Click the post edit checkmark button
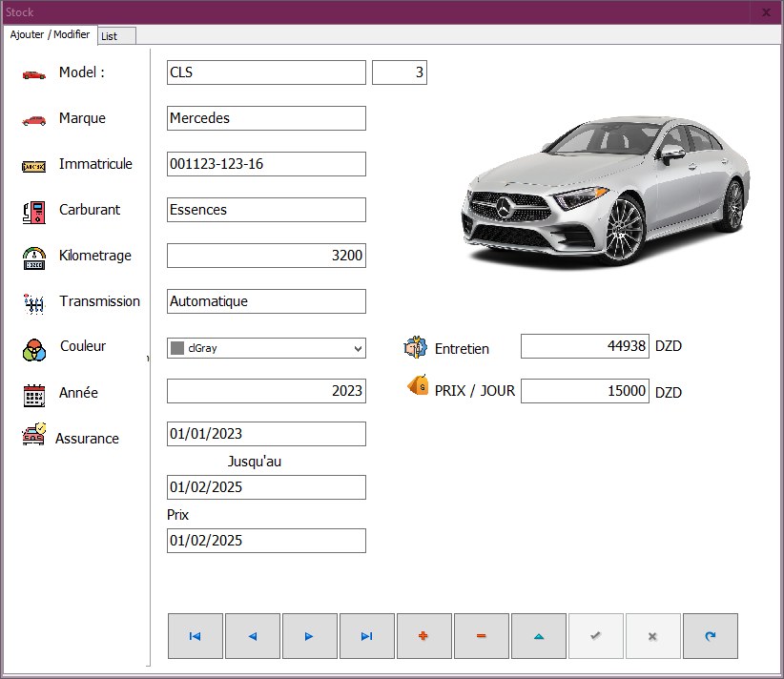Screen dimensions: 784x679 [596, 636]
